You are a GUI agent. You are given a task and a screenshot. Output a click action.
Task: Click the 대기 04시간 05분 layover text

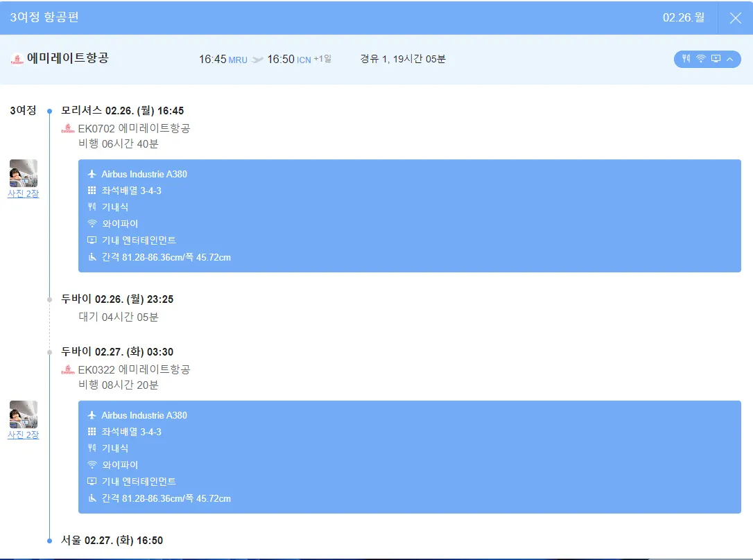click(118, 317)
